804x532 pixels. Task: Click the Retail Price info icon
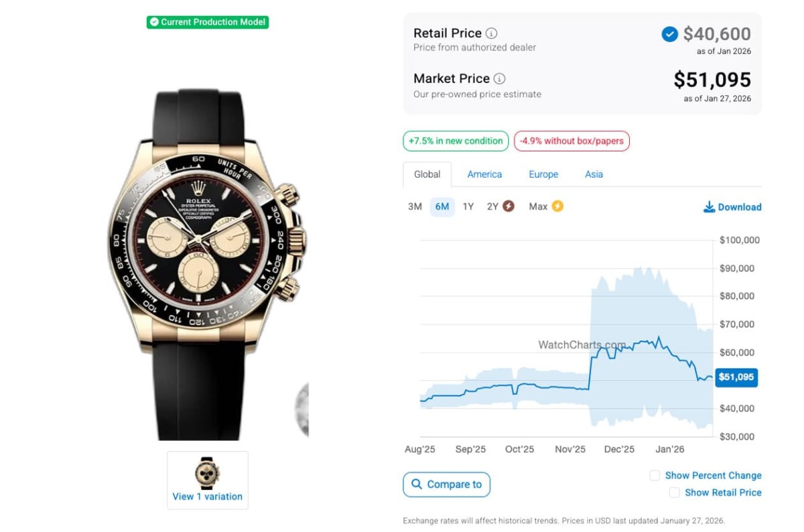point(491,34)
